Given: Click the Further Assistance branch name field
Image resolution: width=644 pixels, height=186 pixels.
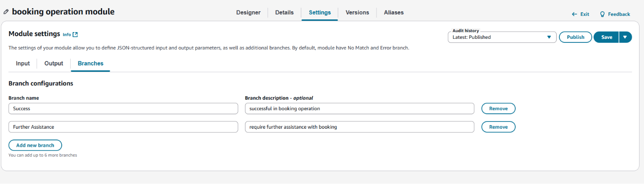Looking at the screenshot, I should point(123,127).
